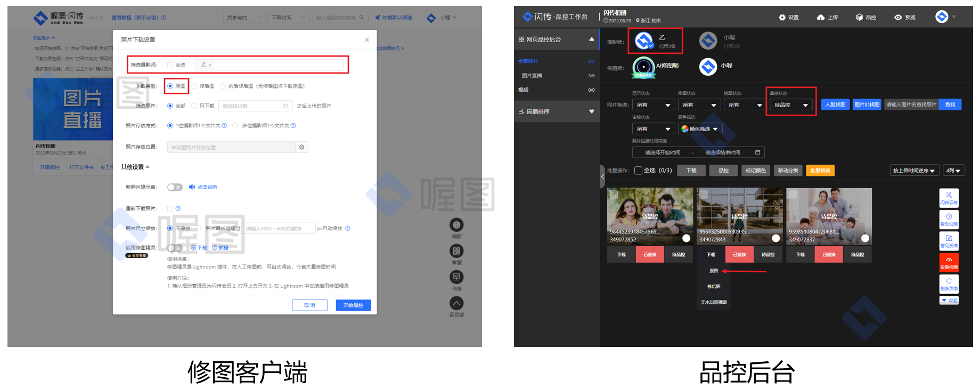Expand the 直播排序 sidebar section
The image size is (980, 389).
pos(591,111)
